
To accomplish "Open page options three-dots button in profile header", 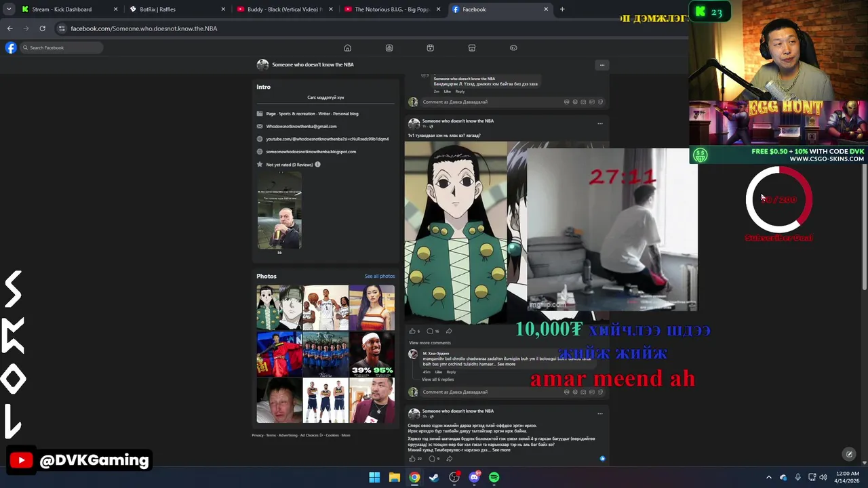I will (601, 65).
